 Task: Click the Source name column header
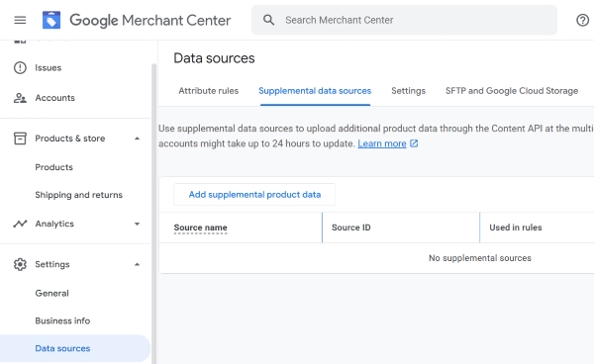point(200,227)
